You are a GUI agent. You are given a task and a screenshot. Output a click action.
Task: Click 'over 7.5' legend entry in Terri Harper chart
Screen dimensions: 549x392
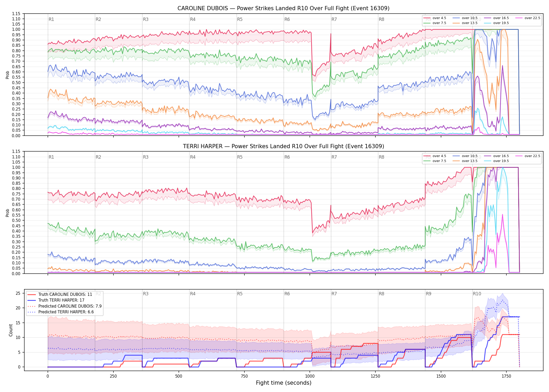click(x=435, y=161)
